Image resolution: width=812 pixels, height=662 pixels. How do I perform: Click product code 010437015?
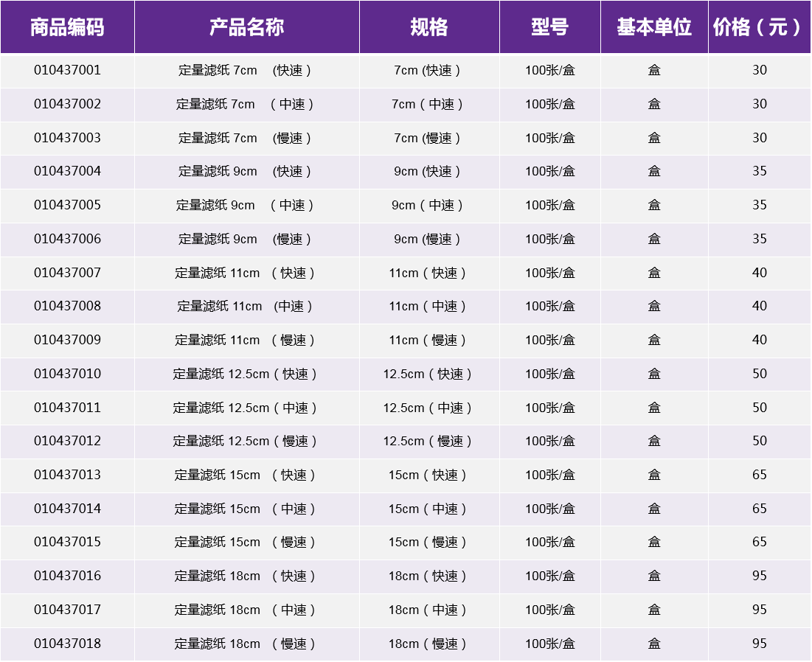click(x=67, y=542)
